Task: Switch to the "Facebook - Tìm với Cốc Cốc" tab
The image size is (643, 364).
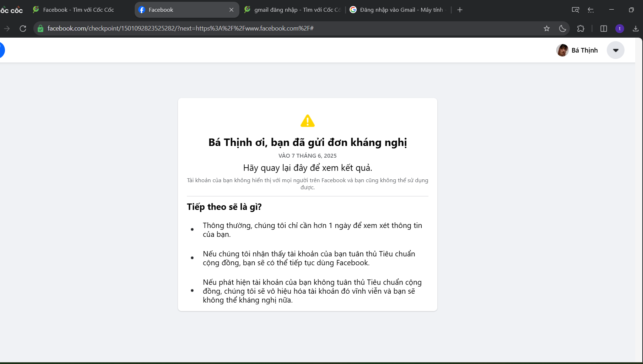Action: pos(79,10)
